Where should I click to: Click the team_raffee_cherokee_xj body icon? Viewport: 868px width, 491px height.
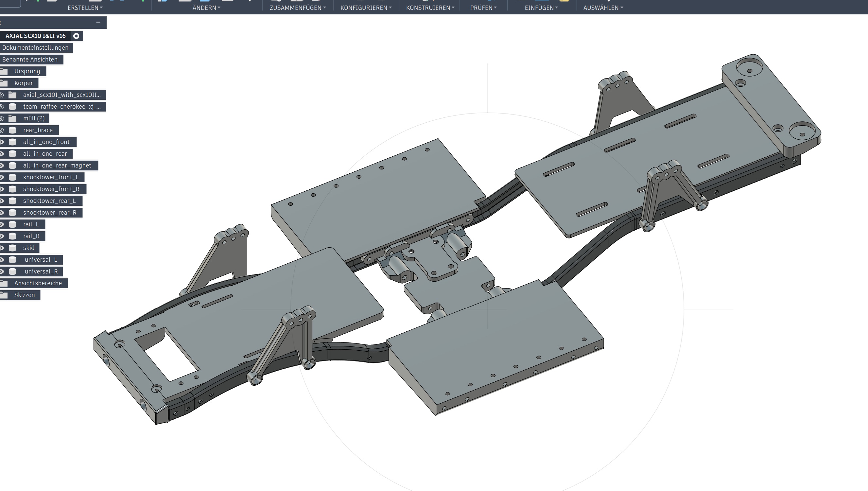point(12,107)
